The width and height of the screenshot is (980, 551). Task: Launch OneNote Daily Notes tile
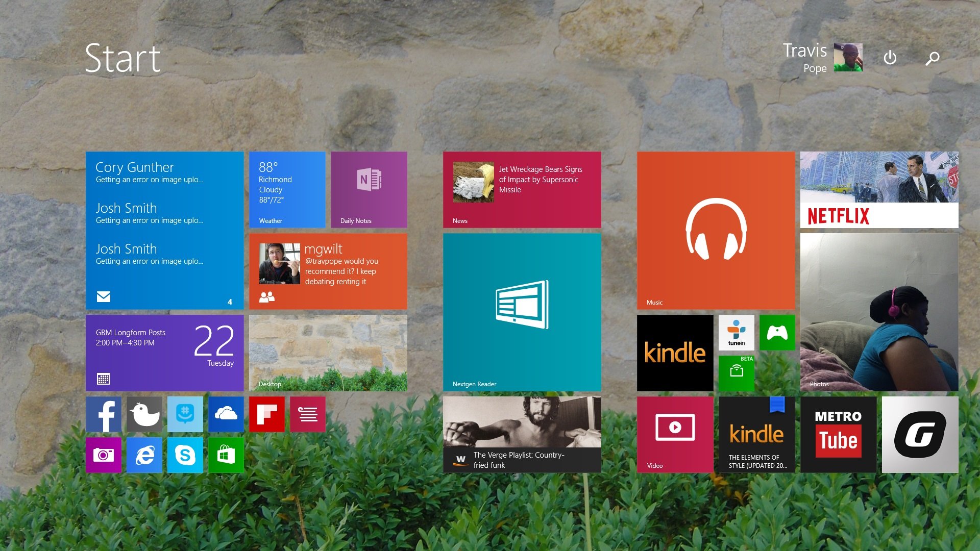pos(369,189)
